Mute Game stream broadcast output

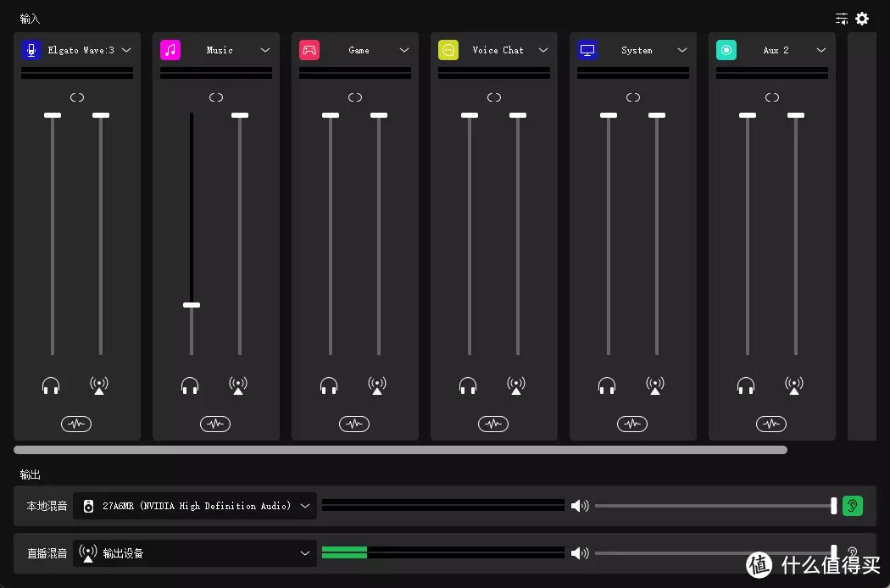coord(377,386)
